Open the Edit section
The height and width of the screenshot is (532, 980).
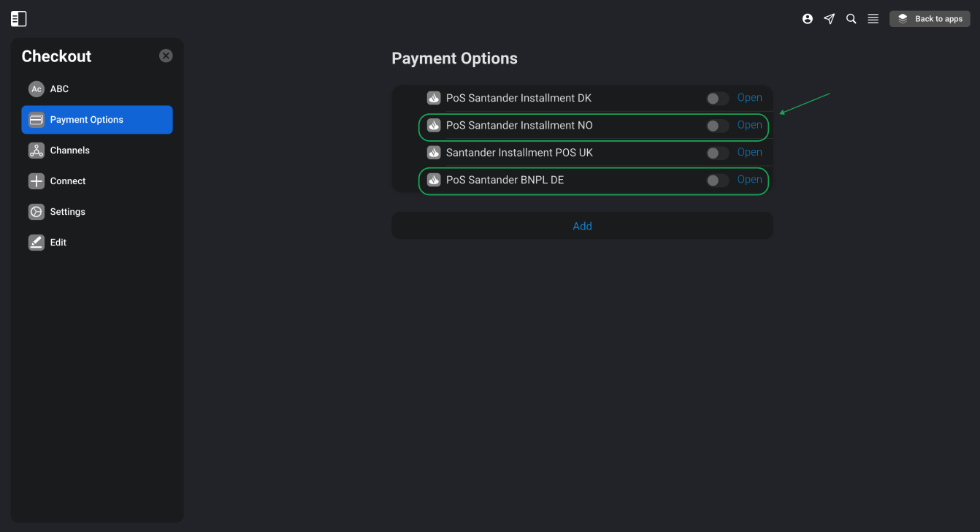tap(97, 243)
